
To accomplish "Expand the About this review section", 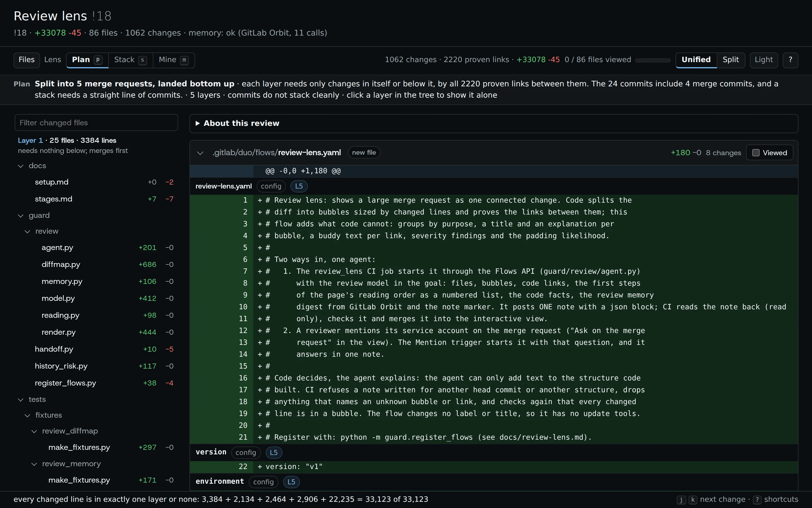I will [x=494, y=123].
